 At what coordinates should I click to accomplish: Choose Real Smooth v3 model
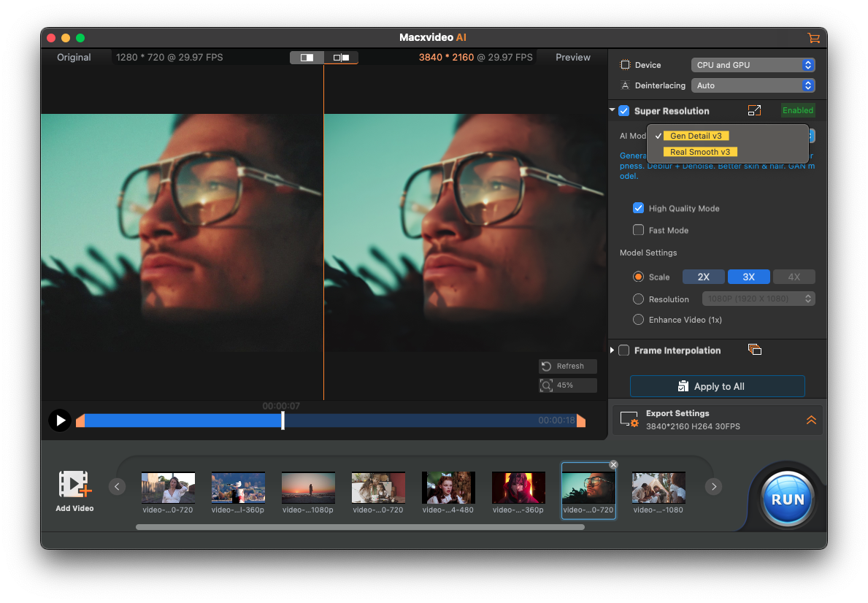tap(699, 152)
